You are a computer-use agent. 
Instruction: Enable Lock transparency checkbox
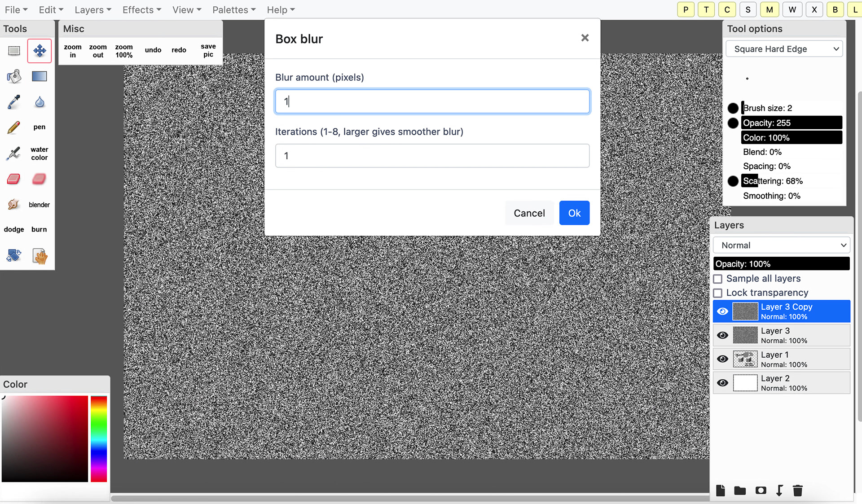click(x=718, y=293)
